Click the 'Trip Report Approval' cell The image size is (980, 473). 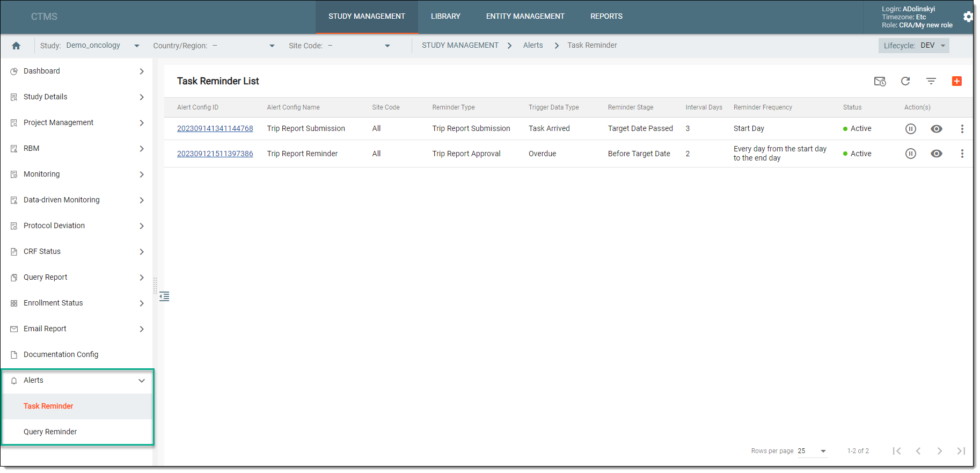click(466, 154)
